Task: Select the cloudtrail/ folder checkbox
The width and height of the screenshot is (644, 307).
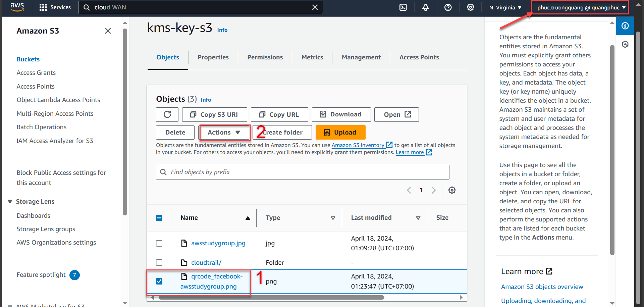Action: [x=159, y=262]
